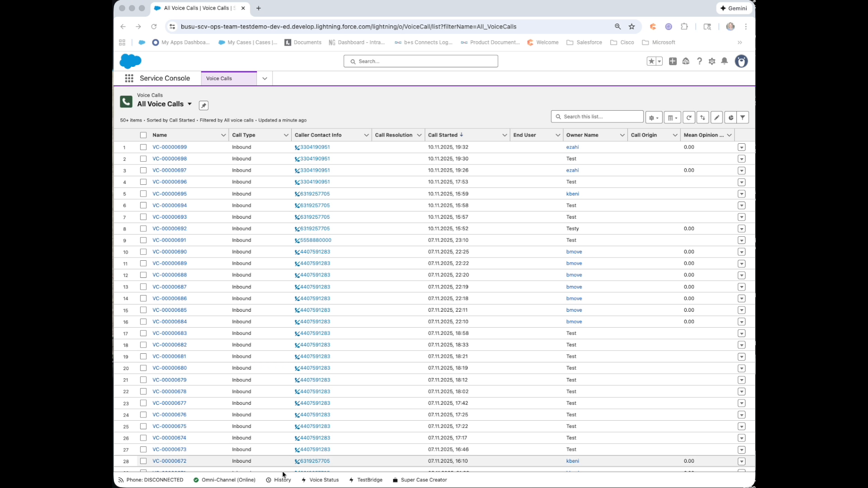The image size is (868, 488).
Task: Open Salesforce Setup gear icon
Action: coord(712,61)
